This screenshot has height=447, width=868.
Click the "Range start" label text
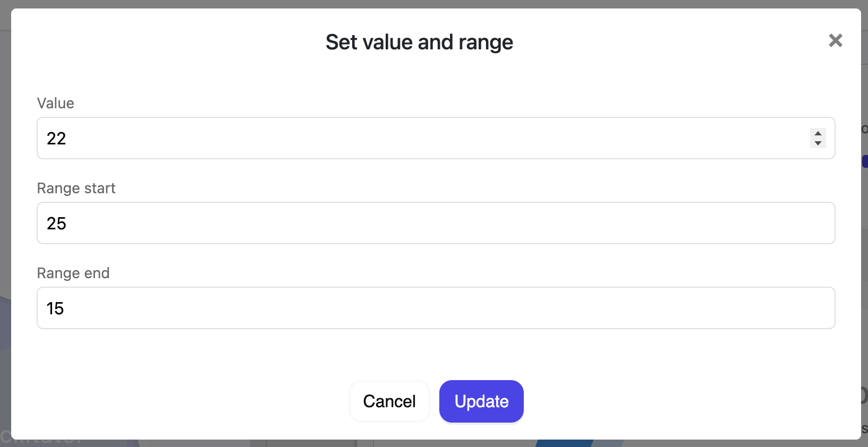[x=76, y=188]
